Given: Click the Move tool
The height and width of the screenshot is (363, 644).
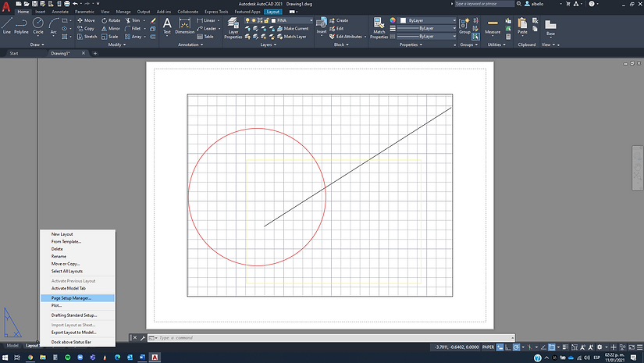Looking at the screenshot, I should tap(86, 20).
